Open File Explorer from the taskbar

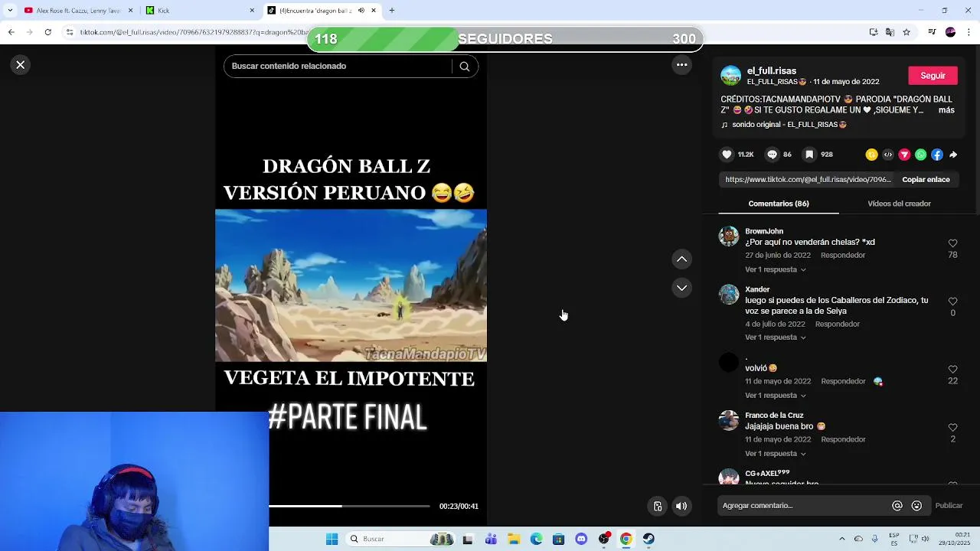514,539
